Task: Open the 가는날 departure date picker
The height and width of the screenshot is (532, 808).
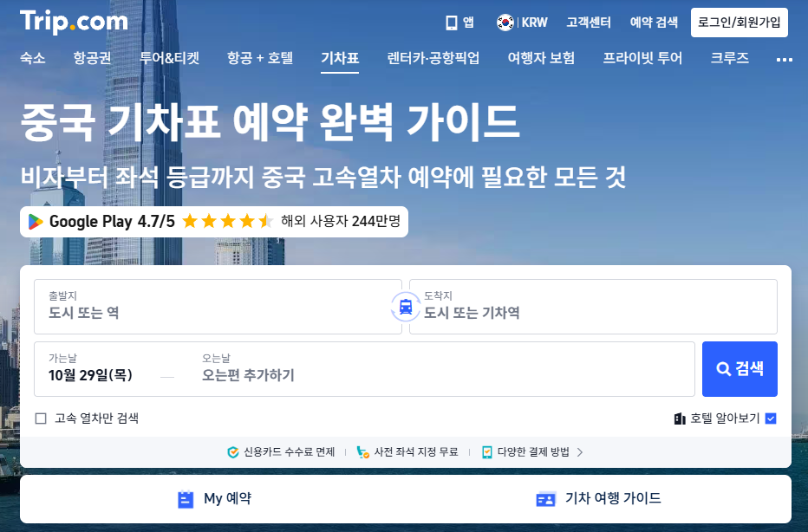Action: point(91,369)
